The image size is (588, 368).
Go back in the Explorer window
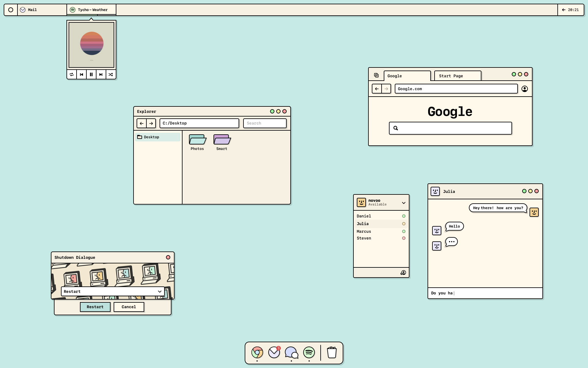pyautogui.click(x=141, y=123)
